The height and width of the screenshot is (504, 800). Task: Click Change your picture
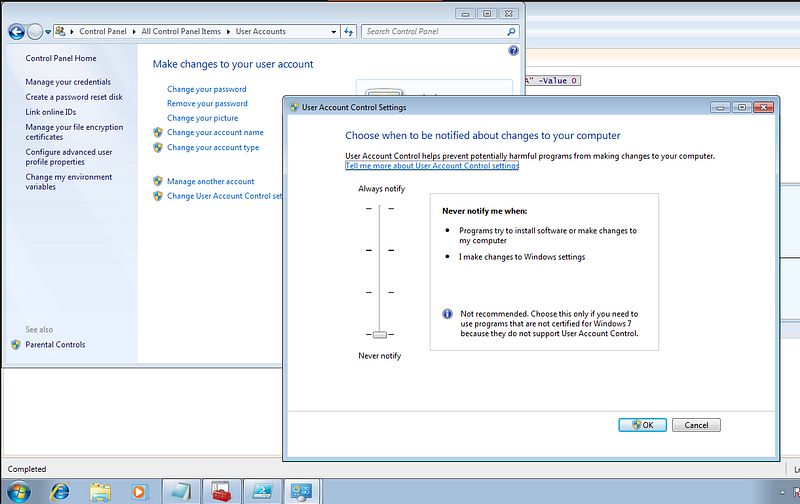pos(203,118)
